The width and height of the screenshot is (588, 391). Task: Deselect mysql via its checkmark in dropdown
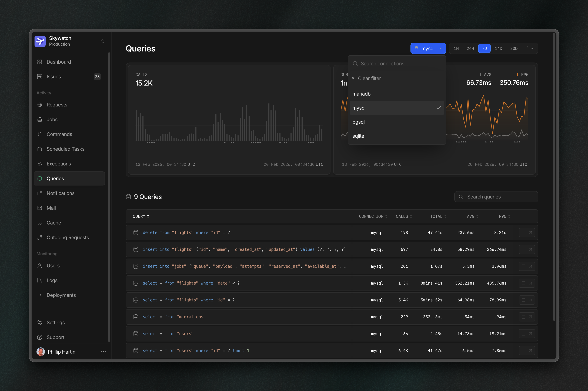pos(439,107)
